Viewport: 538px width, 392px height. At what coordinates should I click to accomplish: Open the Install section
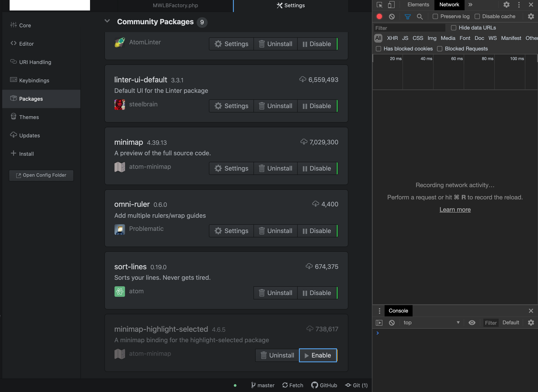click(13, 154)
